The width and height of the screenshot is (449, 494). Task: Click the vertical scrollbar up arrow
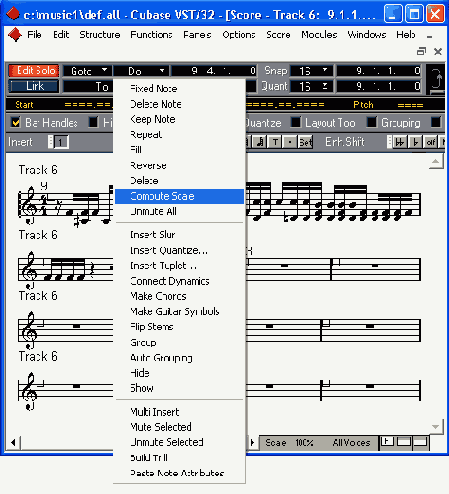coord(435,162)
